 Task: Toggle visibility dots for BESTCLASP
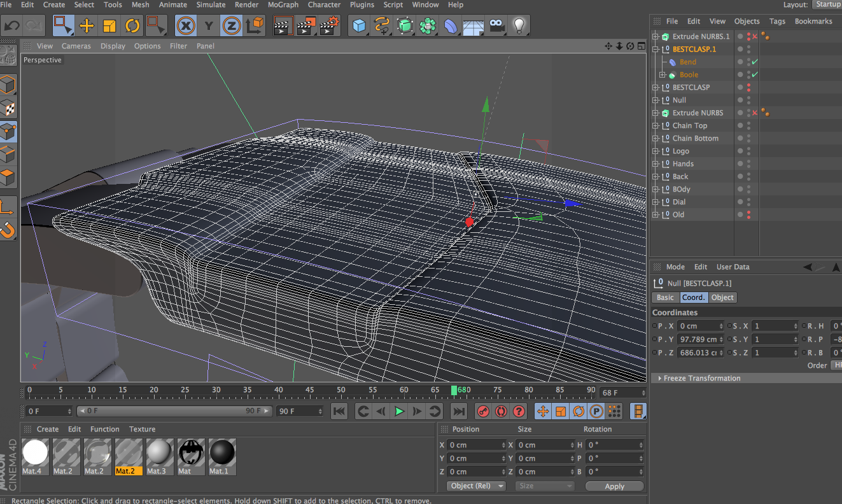click(x=748, y=87)
